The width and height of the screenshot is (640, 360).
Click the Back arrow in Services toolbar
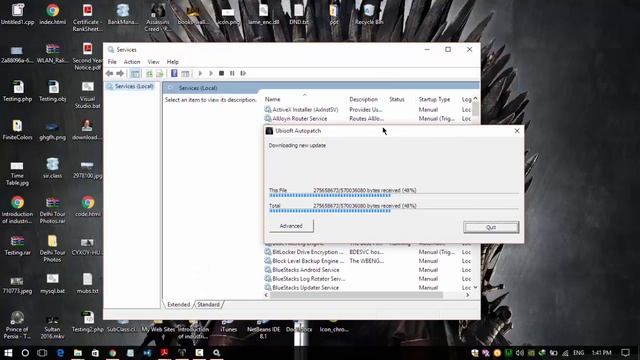pos(109,73)
